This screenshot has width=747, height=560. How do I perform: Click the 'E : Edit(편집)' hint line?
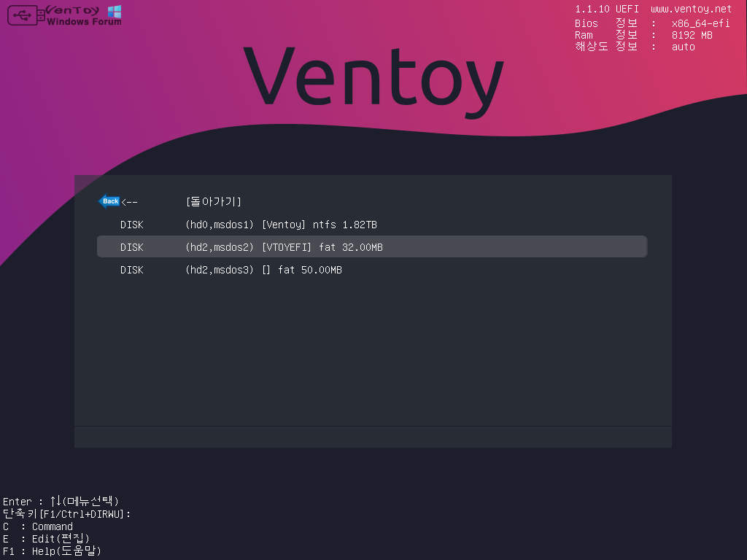[x=46, y=539]
